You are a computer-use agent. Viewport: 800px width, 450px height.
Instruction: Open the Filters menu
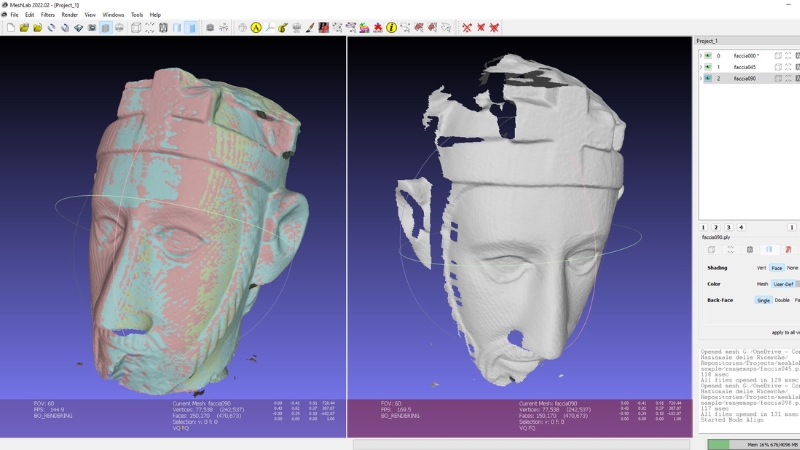48,15
